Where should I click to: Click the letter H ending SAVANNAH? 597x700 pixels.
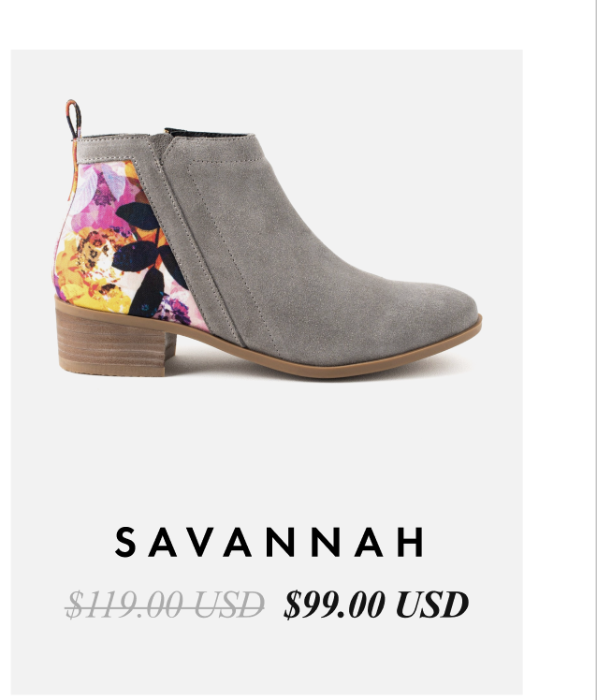[x=411, y=542]
